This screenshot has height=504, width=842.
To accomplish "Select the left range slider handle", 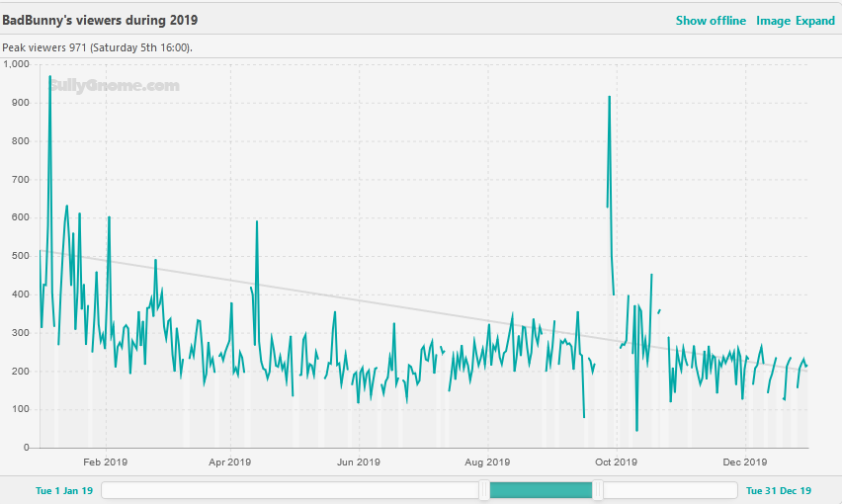I will [484, 490].
